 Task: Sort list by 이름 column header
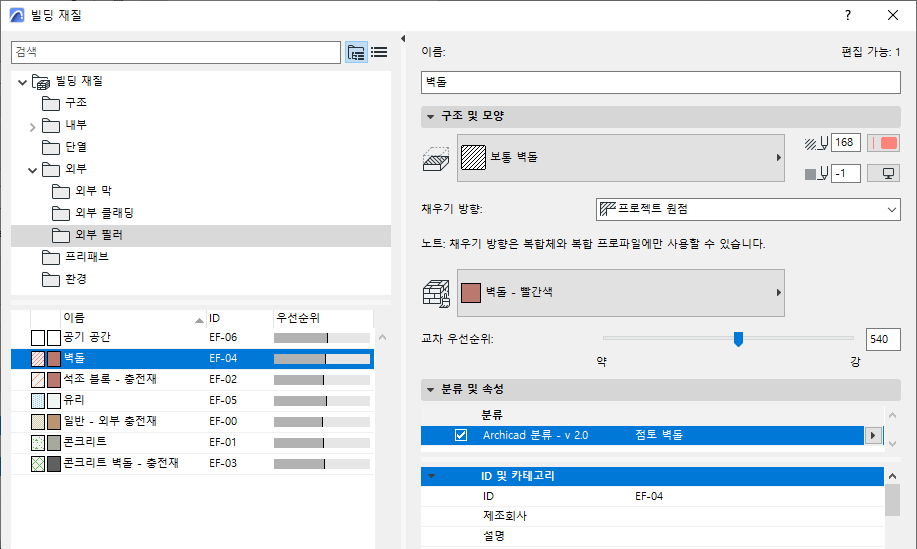click(133, 318)
